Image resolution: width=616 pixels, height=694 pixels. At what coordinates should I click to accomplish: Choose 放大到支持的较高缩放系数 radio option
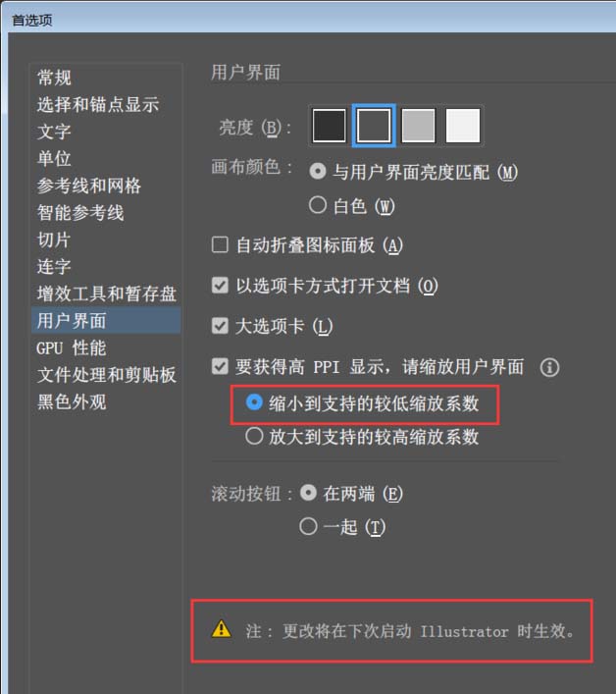[254, 436]
